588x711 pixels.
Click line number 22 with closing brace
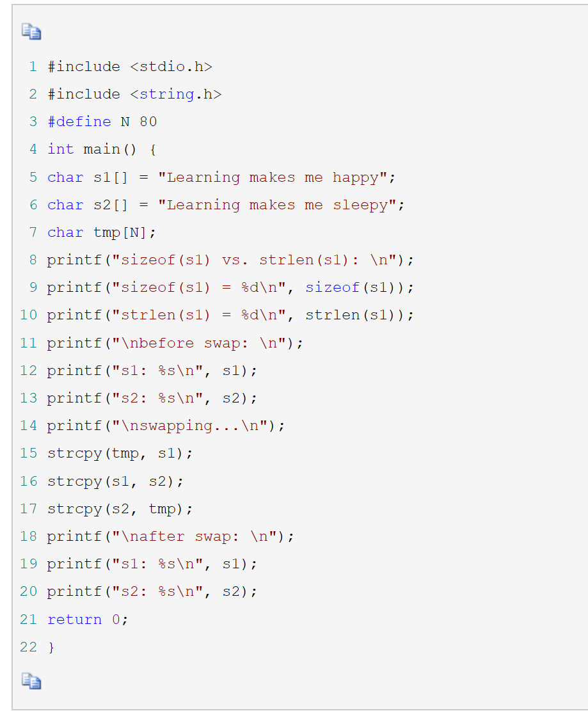(28, 647)
